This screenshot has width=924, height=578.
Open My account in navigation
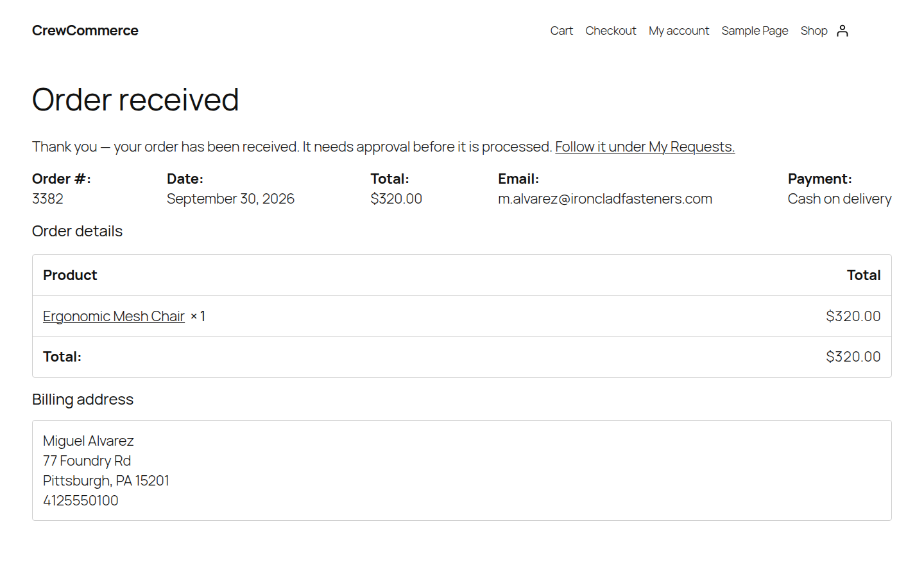679,31
